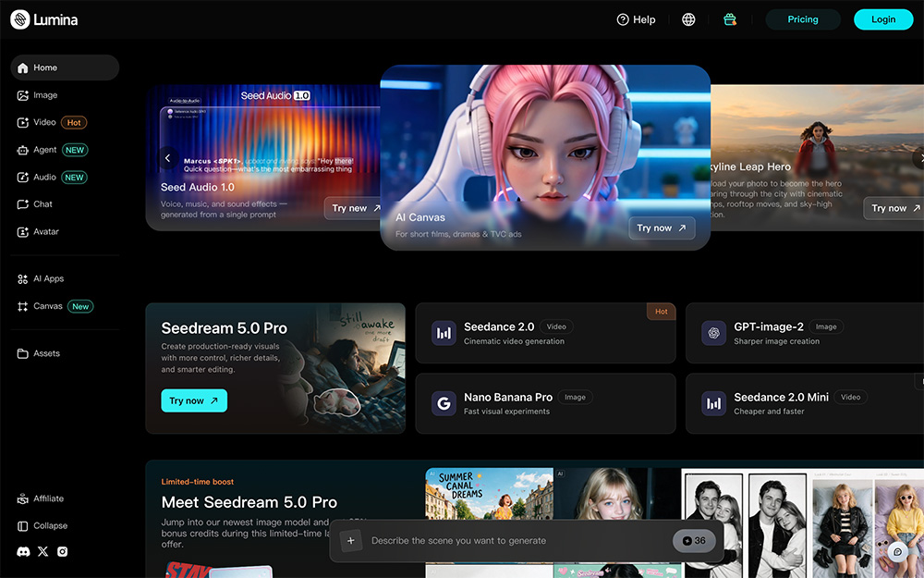
Task: Click the New badge next to Canvas
Action: pyautogui.click(x=80, y=306)
